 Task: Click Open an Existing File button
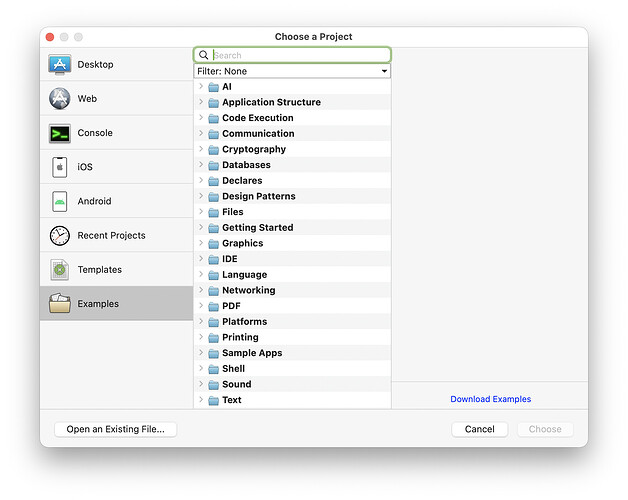[x=115, y=429]
